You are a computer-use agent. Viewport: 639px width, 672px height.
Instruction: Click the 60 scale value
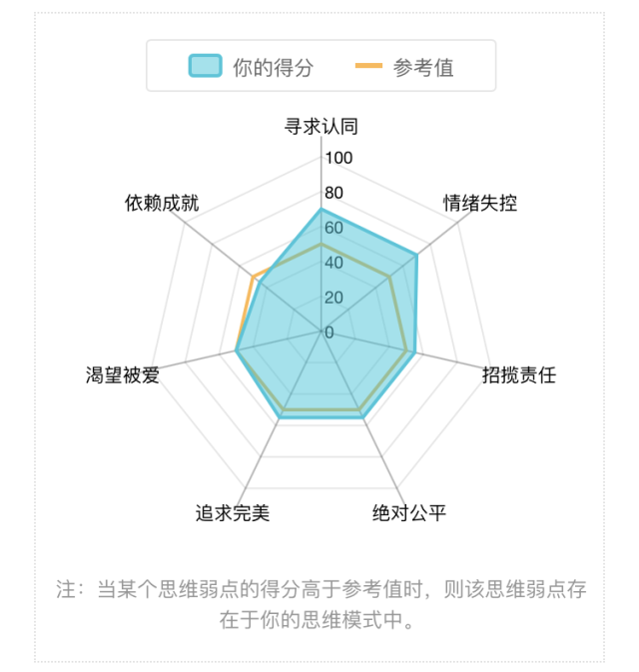pos(334,228)
